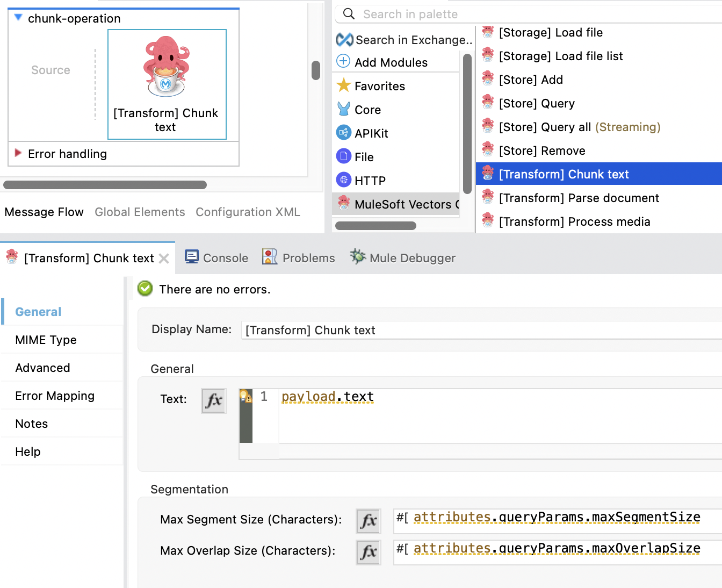Viewport: 722px width, 588px height.
Task: Click the [Store] Query all (Streaming) icon
Action: click(x=488, y=126)
